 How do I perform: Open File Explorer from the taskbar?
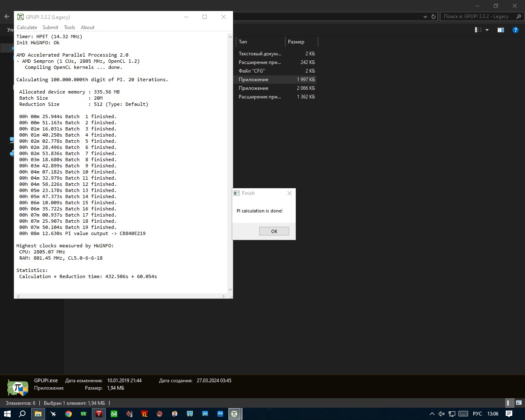pyautogui.click(x=38, y=414)
